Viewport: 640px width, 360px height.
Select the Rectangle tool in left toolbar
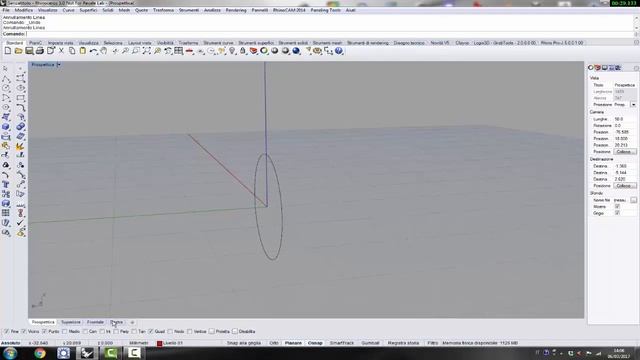pos(20,98)
